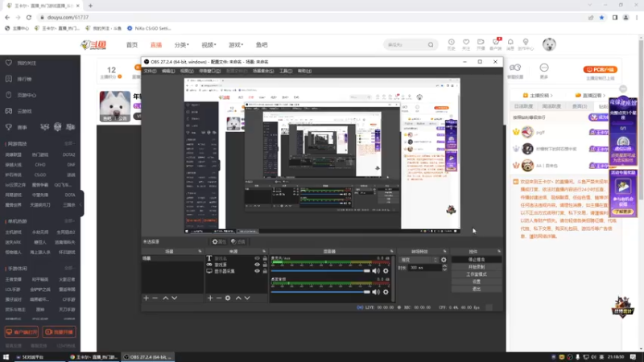Enable Studio Mode in OBS controls

477,274
